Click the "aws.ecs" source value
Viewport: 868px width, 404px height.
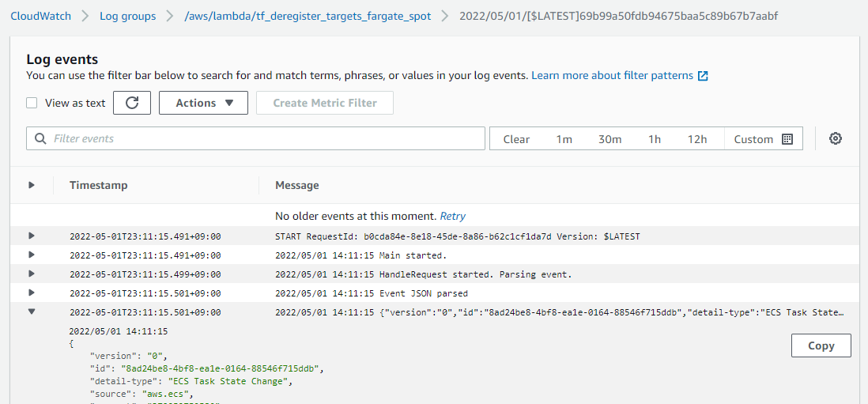[x=164, y=394]
